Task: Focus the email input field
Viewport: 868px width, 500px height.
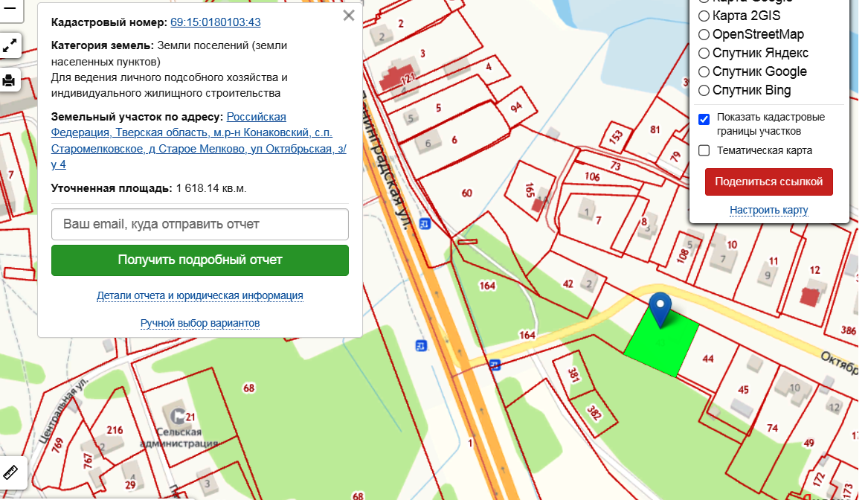Action: [200, 224]
